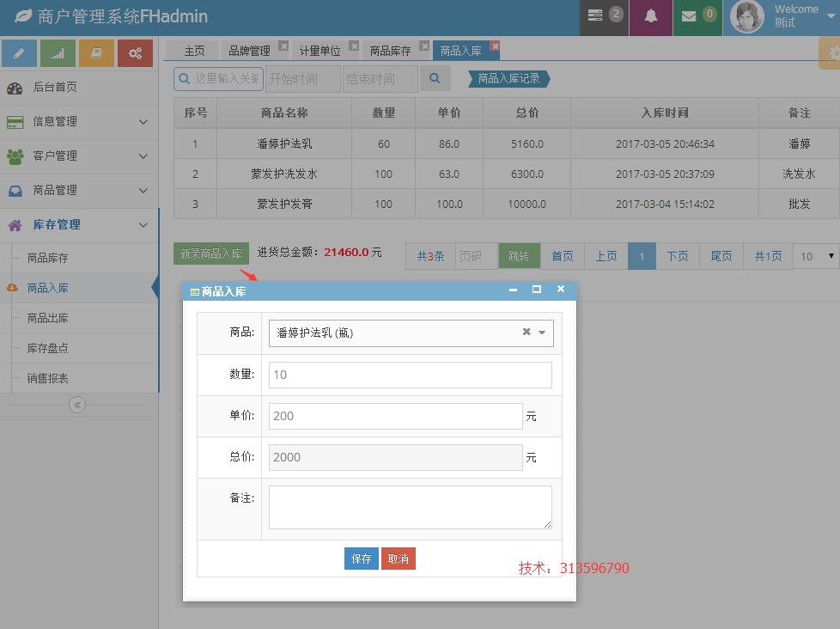Viewport: 840px width, 629px height.
Task: Close the 商品库存 tab
Action: [424, 46]
